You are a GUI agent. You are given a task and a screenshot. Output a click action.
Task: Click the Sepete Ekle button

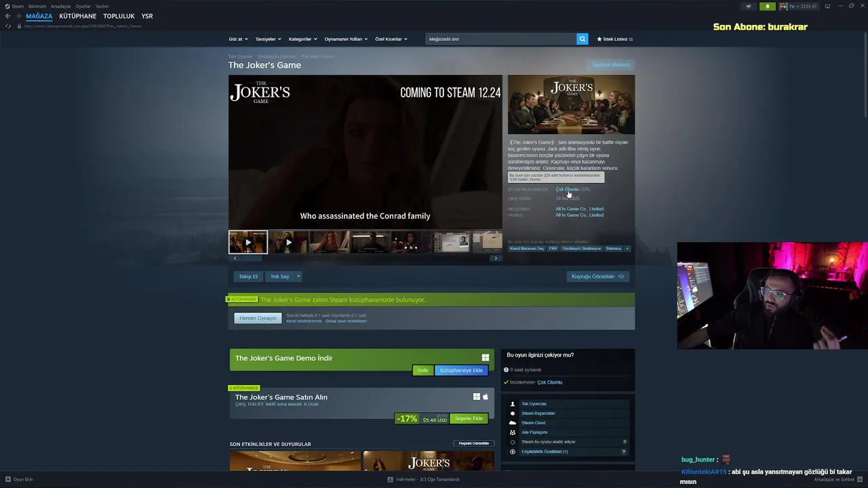[469, 418]
